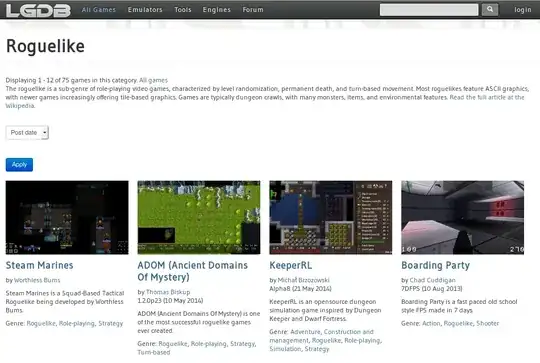The image size is (540, 363).
Task: Open author link Michał Brzozowski
Action: coord(303,280)
